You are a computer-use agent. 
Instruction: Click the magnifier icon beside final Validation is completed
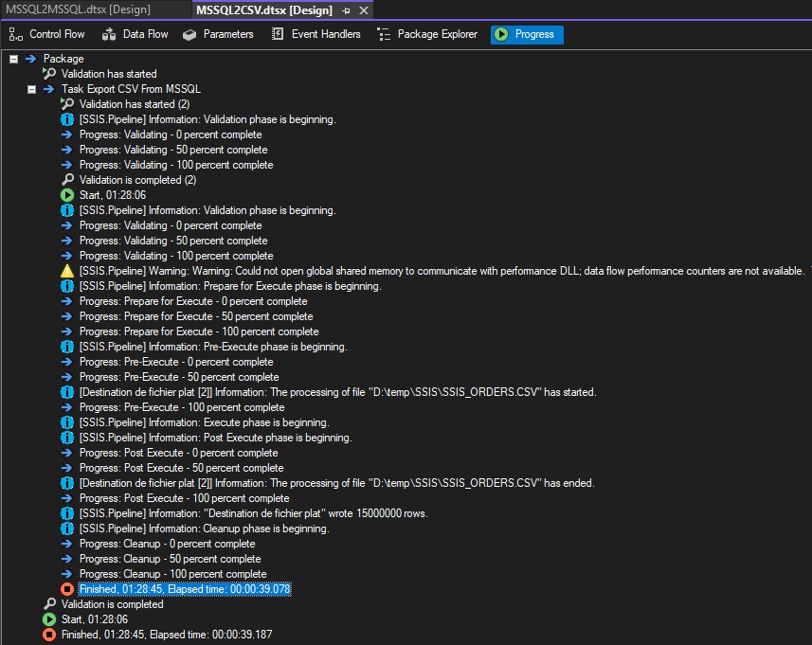[x=49, y=604]
